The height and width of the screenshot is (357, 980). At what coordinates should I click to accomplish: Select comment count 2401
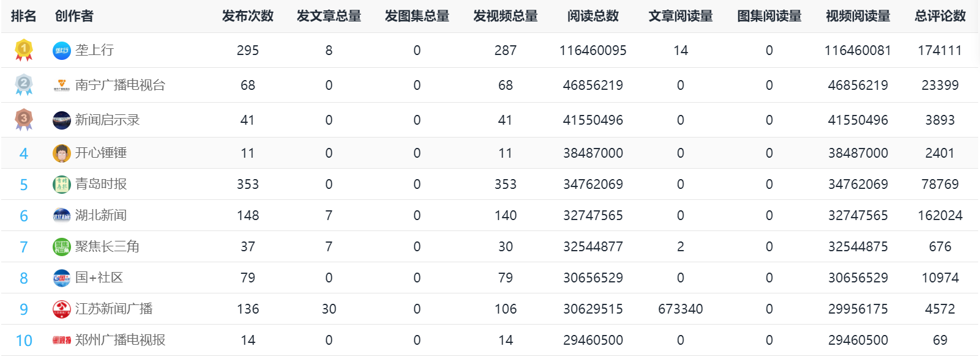[x=940, y=153]
